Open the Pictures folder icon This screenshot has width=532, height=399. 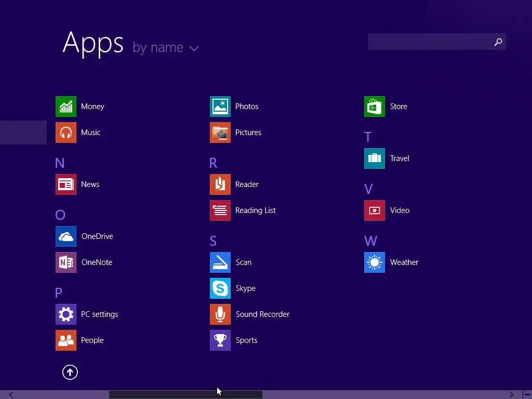click(x=220, y=132)
